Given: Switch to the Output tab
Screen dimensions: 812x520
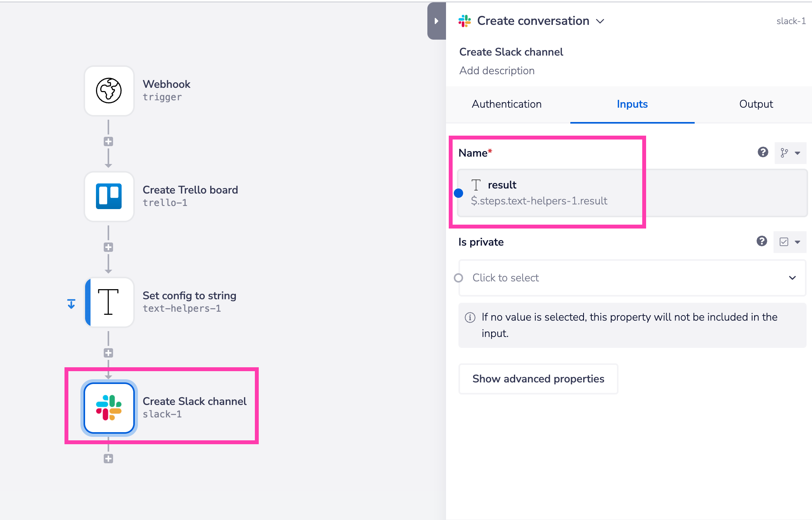Looking at the screenshot, I should coord(755,104).
